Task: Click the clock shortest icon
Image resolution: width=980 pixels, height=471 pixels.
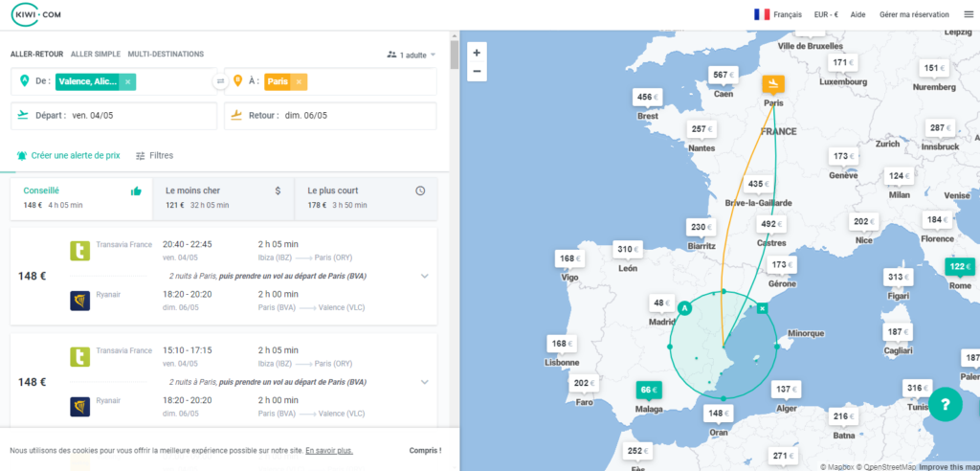Action: tap(421, 191)
